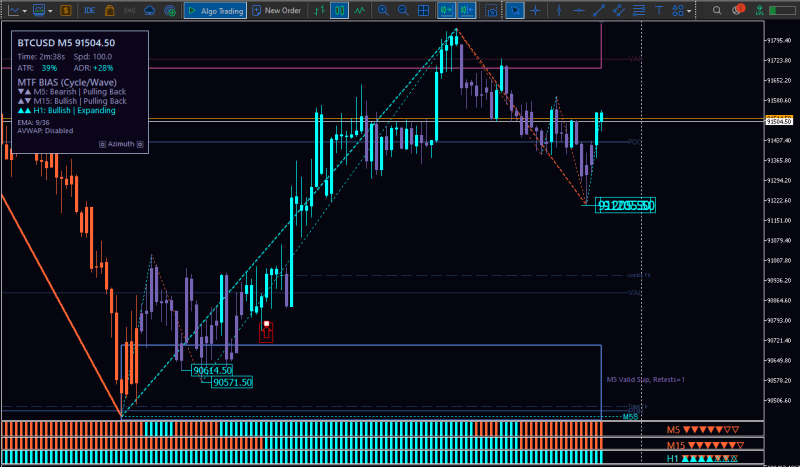Draw a vertical line

559,10
